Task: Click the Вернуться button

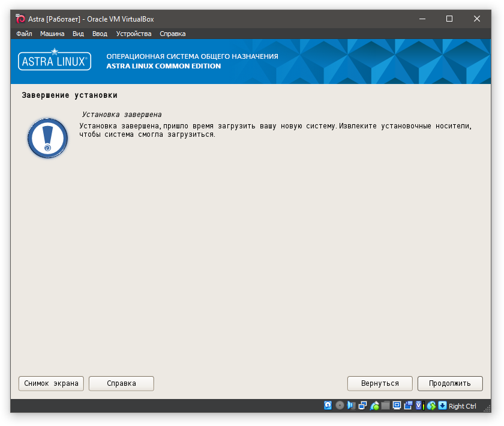Action: point(380,383)
